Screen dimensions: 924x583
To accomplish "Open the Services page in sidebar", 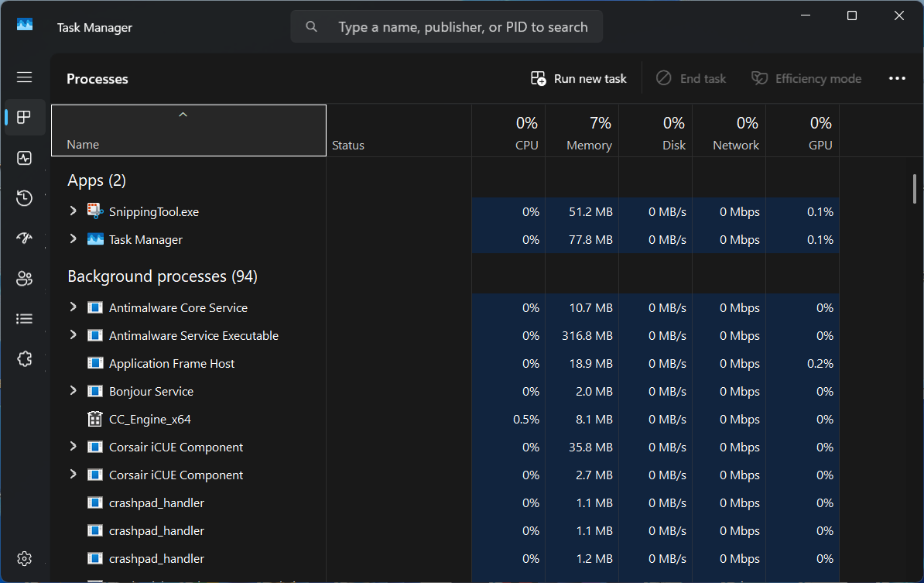I will (24, 359).
